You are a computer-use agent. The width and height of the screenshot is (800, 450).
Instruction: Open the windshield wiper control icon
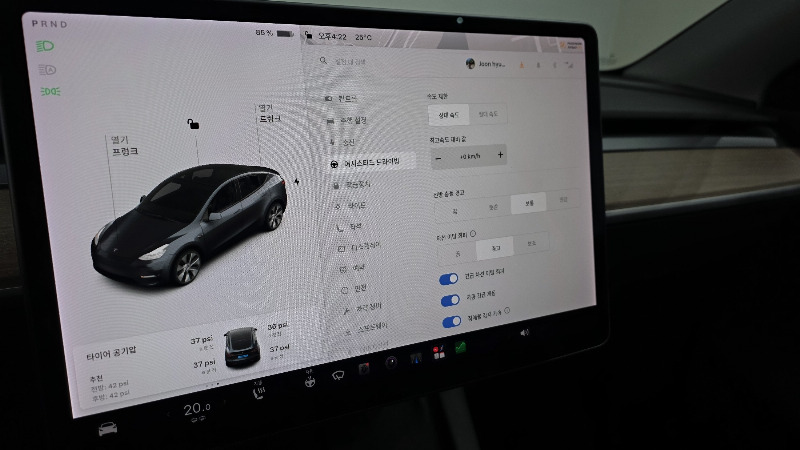coord(338,376)
